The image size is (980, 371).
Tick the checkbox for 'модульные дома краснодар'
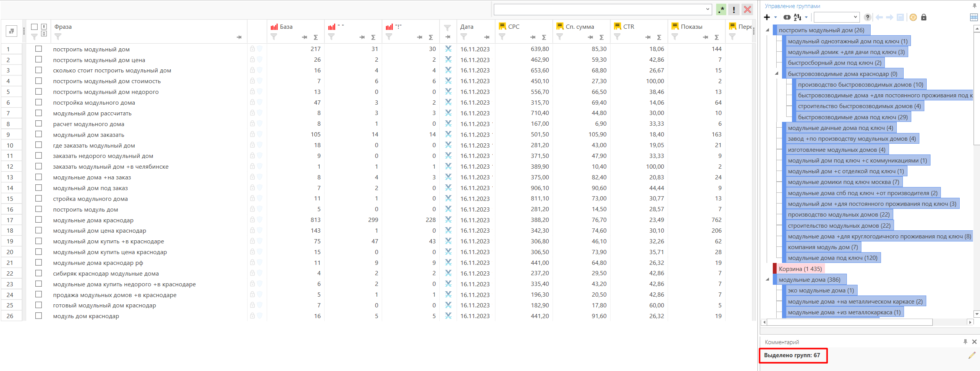pos(38,220)
